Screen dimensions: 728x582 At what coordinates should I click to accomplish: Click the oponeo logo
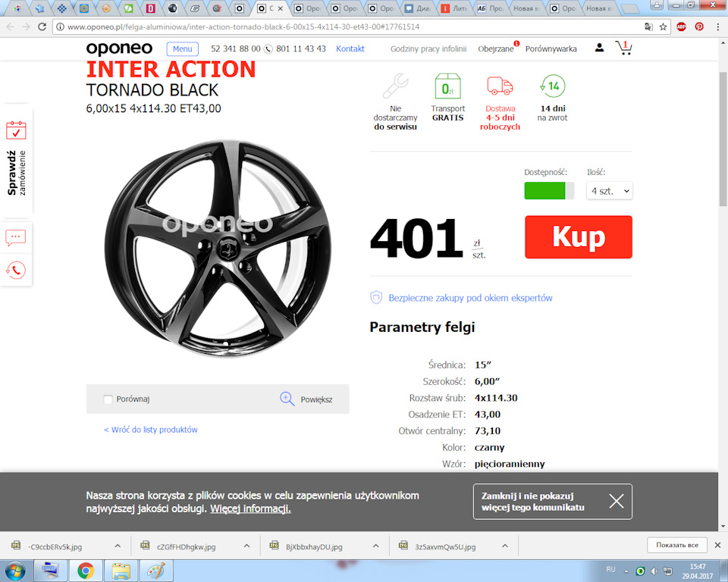coord(119,48)
